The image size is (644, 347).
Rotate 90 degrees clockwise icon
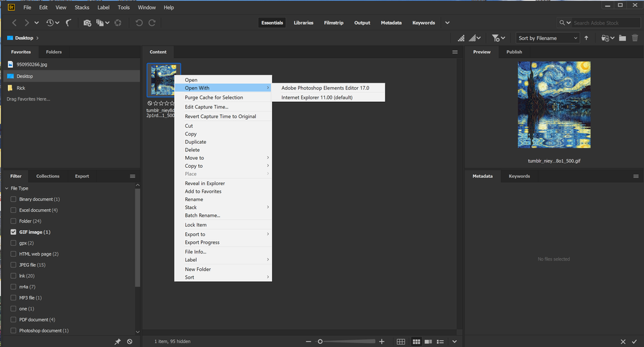click(x=152, y=23)
